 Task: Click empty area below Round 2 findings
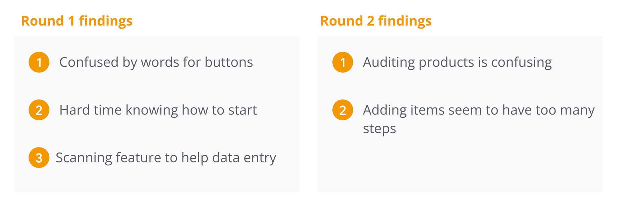click(x=460, y=165)
